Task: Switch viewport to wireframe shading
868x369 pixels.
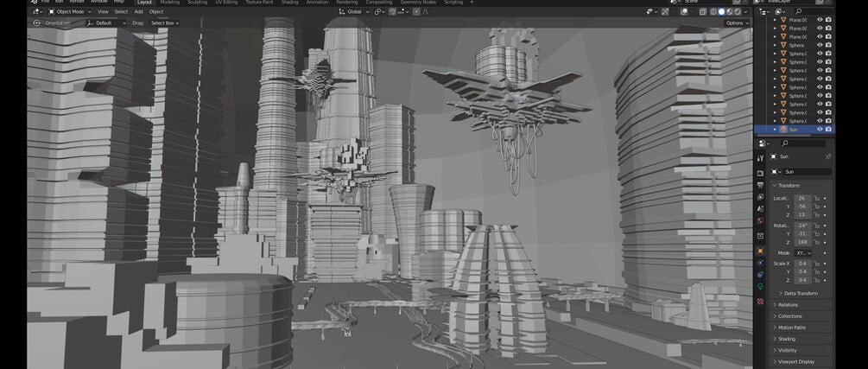Action: (x=713, y=11)
